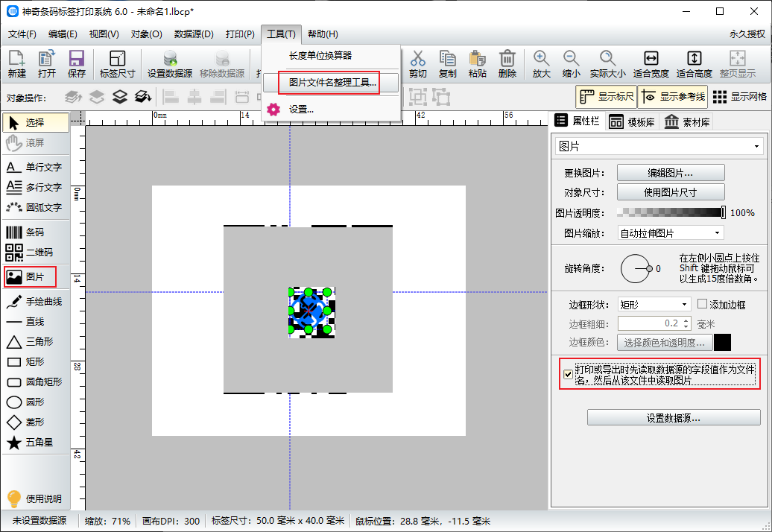Uncheck the read image from data source field option
The height and width of the screenshot is (532, 772).
click(568, 375)
